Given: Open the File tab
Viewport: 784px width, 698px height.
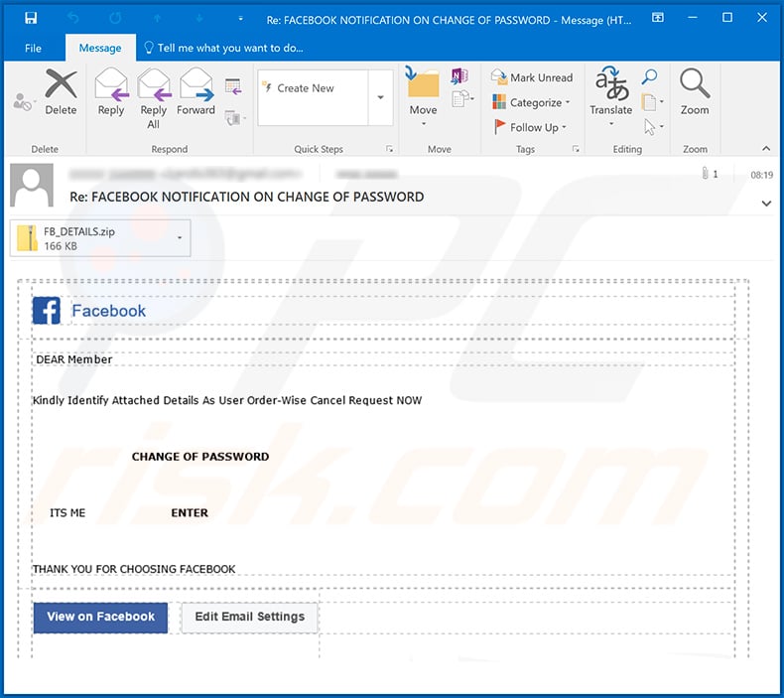Looking at the screenshot, I should tap(33, 48).
